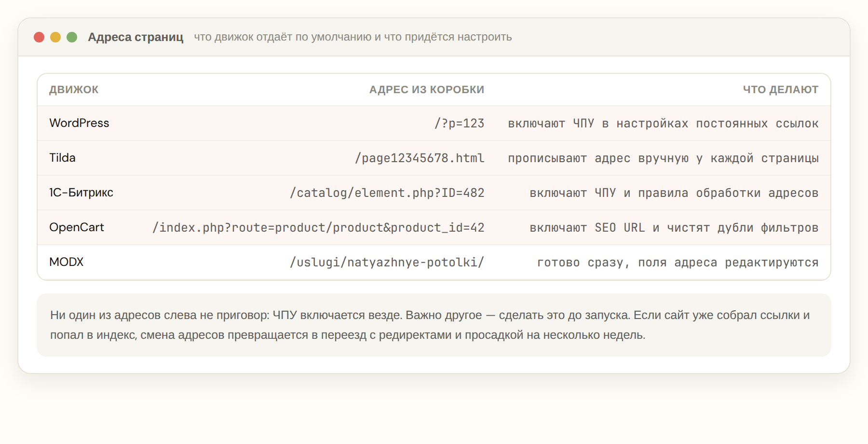Click the address "/uslugi/natyazhnye-potolki/"
Viewport: 868px width, 444px height.
pyautogui.click(x=387, y=262)
